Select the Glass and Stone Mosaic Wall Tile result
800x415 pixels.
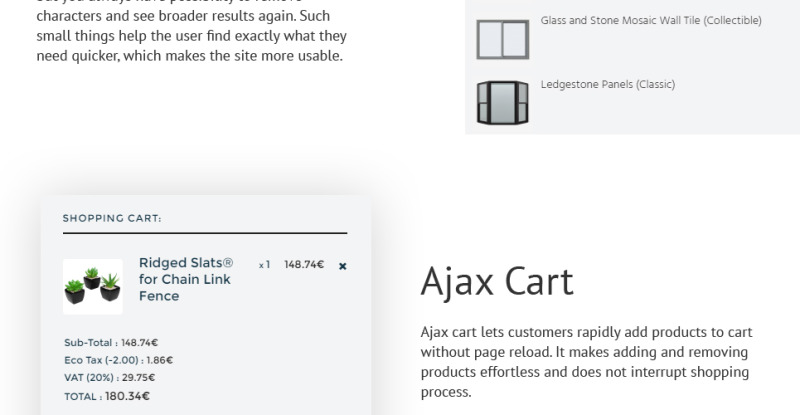[x=651, y=20]
